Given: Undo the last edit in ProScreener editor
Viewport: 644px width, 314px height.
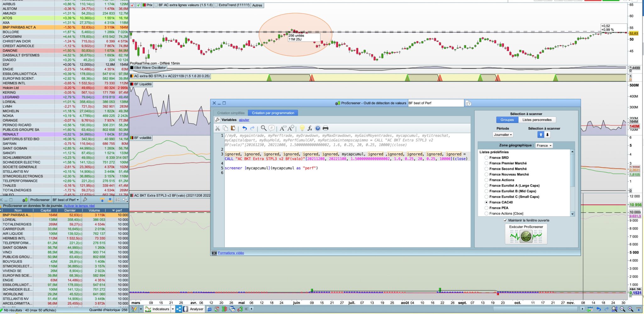Looking at the screenshot, I should 244,128.
